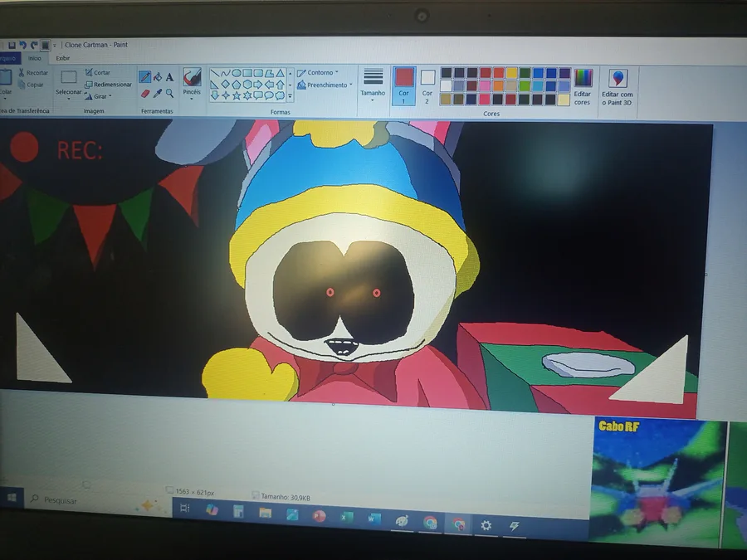Open the Girar rotate dropdown

point(98,96)
